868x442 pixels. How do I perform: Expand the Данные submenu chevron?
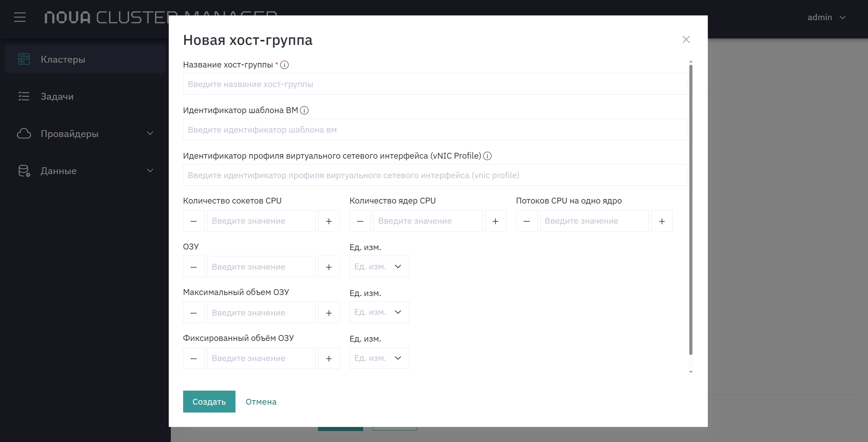coord(150,171)
